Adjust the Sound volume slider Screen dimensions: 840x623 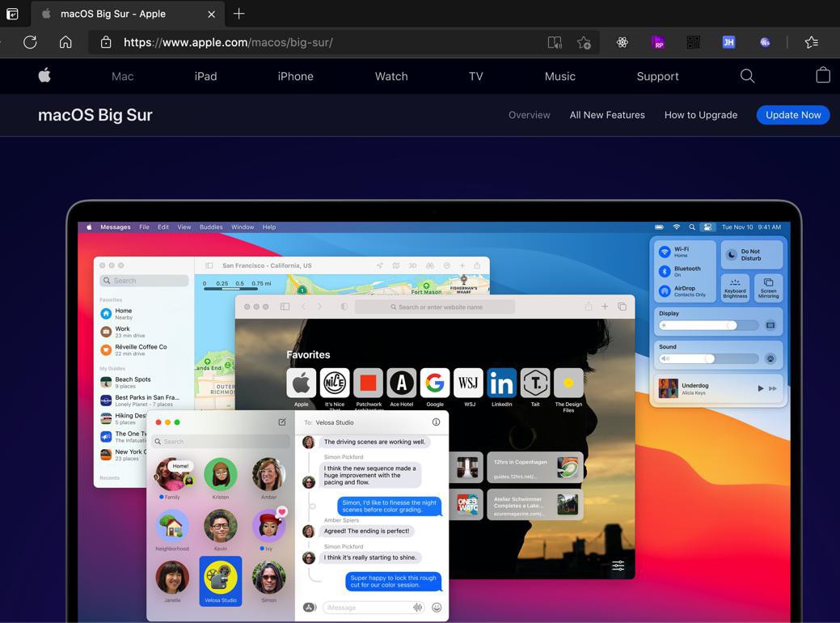709,358
